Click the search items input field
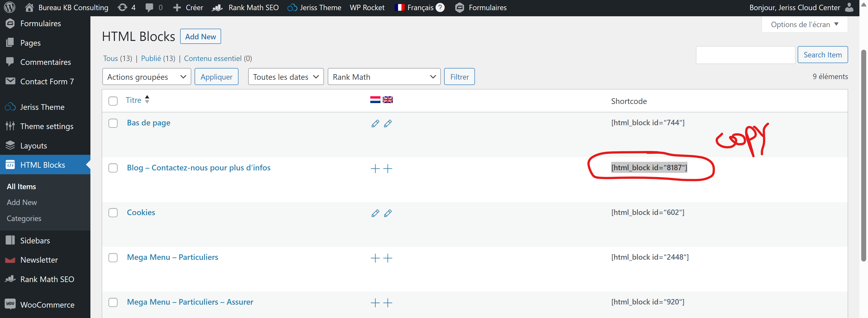Image resolution: width=868 pixels, height=318 pixels. 745,54
